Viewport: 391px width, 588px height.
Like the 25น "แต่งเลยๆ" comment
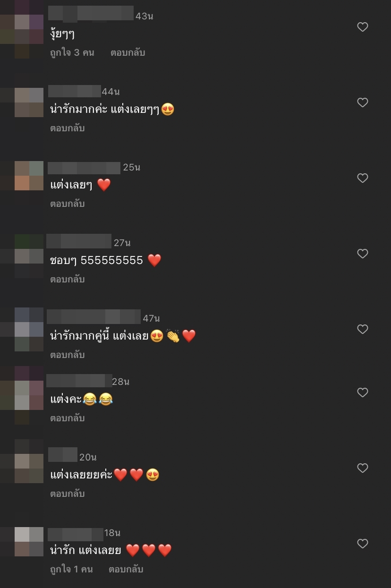pyautogui.click(x=362, y=178)
